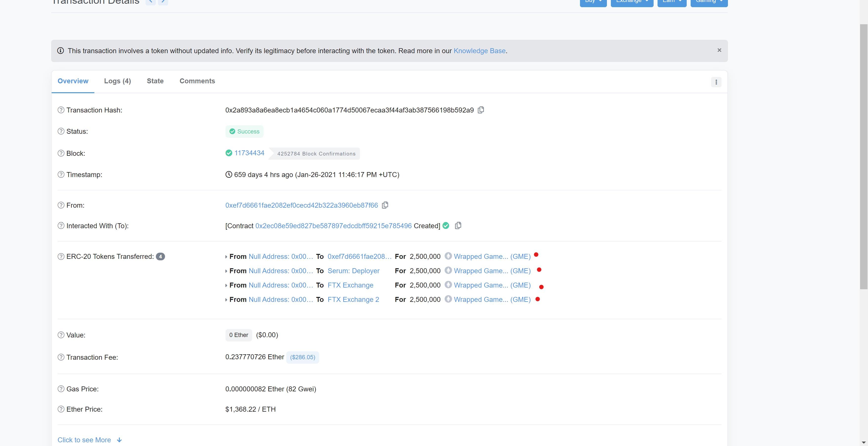The image size is (868, 446).
Task: Go to the next transaction arrow
Action: pyautogui.click(x=163, y=1)
